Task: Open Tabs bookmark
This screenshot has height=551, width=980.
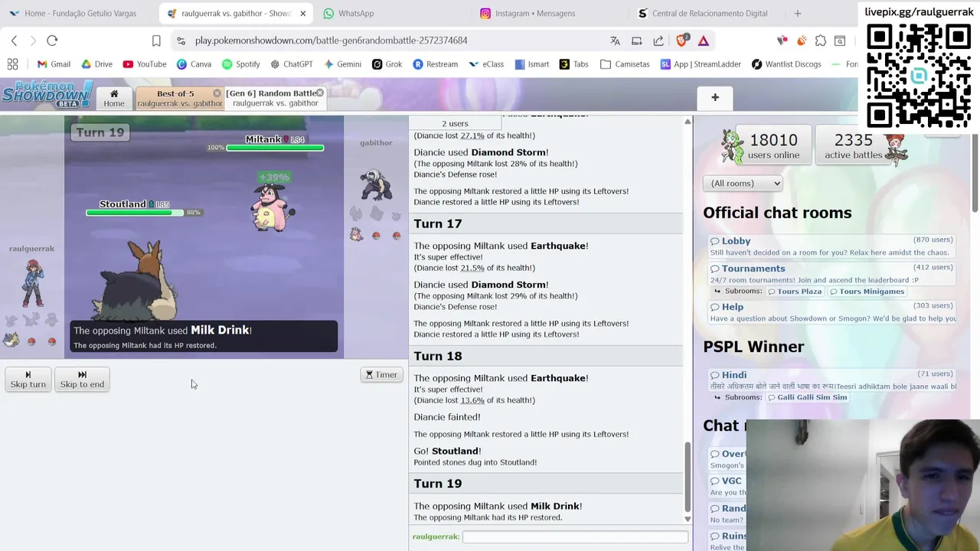Action: coord(574,64)
